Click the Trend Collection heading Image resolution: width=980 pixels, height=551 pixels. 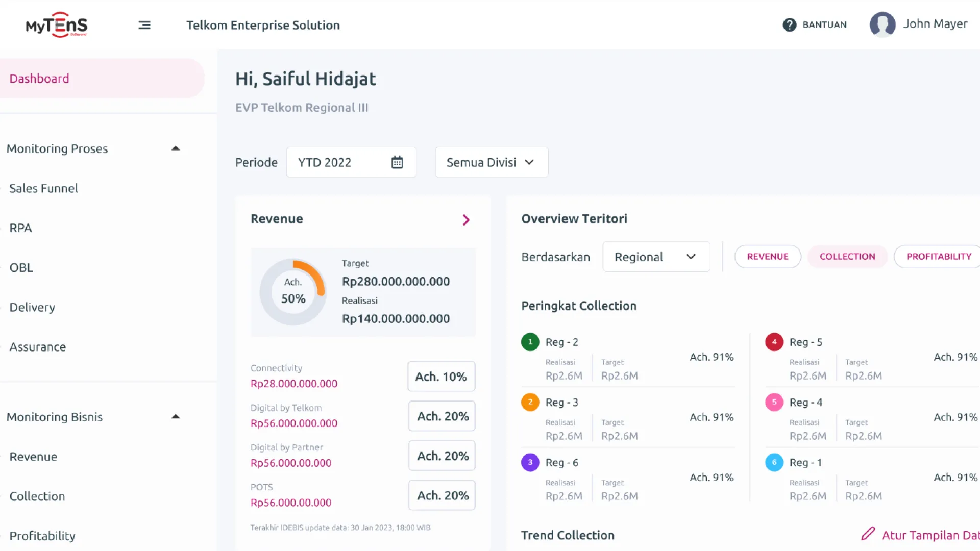(568, 535)
